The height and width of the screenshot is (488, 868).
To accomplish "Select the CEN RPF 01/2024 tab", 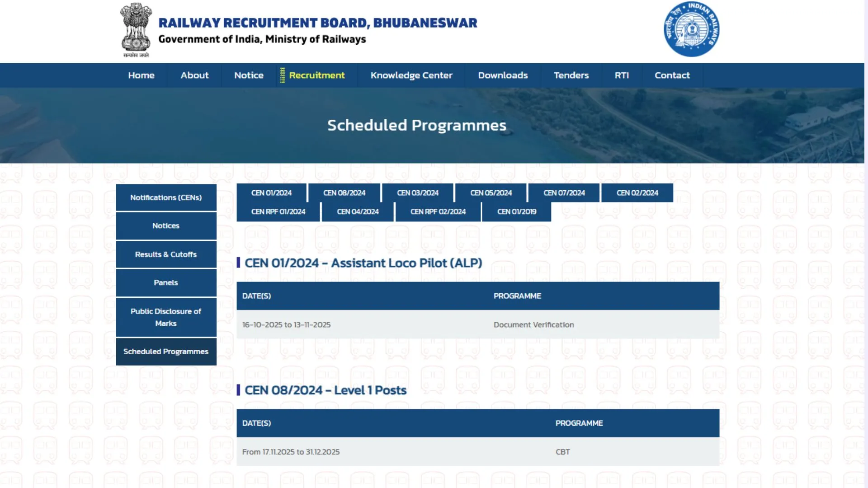I will click(x=278, y=211).
